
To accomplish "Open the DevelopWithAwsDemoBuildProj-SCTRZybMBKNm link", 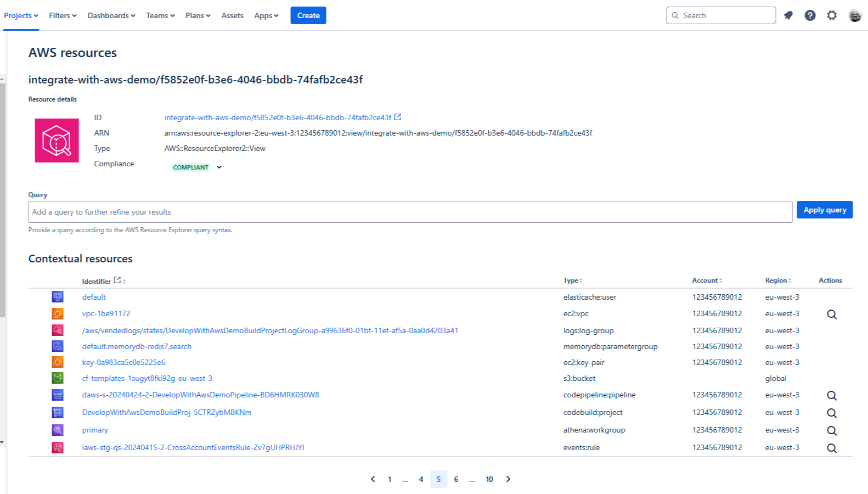I will pyautogui.click(x=167, y=412).
